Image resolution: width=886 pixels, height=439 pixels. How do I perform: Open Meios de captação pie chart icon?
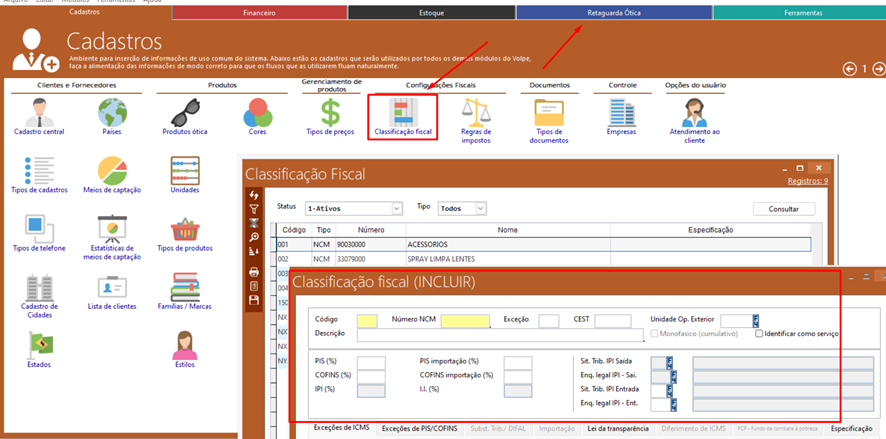(112, 172)
